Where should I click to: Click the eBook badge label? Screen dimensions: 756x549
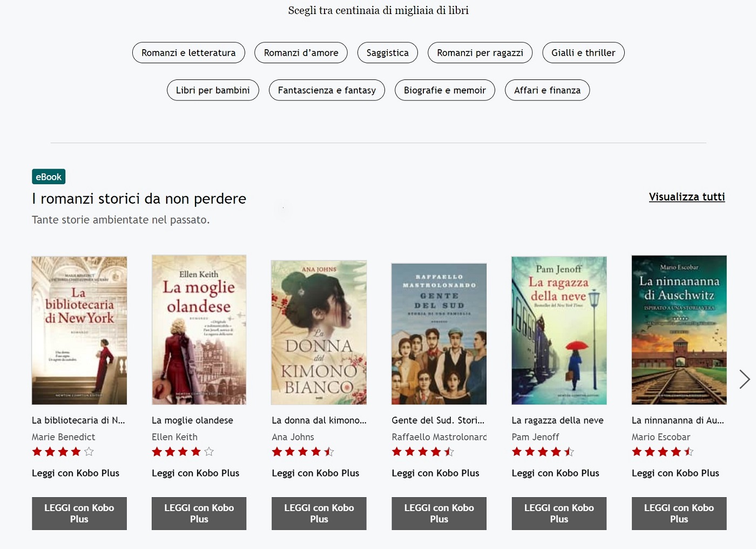(x=49, y=177)
